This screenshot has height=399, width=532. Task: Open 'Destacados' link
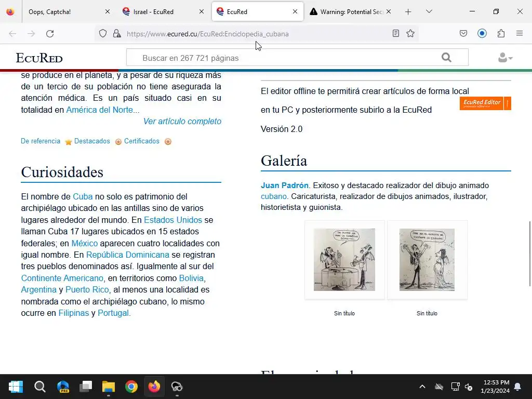coord(92,141)
